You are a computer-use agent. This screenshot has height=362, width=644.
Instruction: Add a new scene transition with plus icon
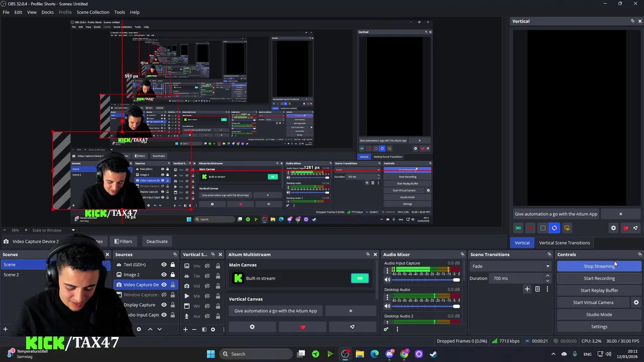click(x=527, y=289)
